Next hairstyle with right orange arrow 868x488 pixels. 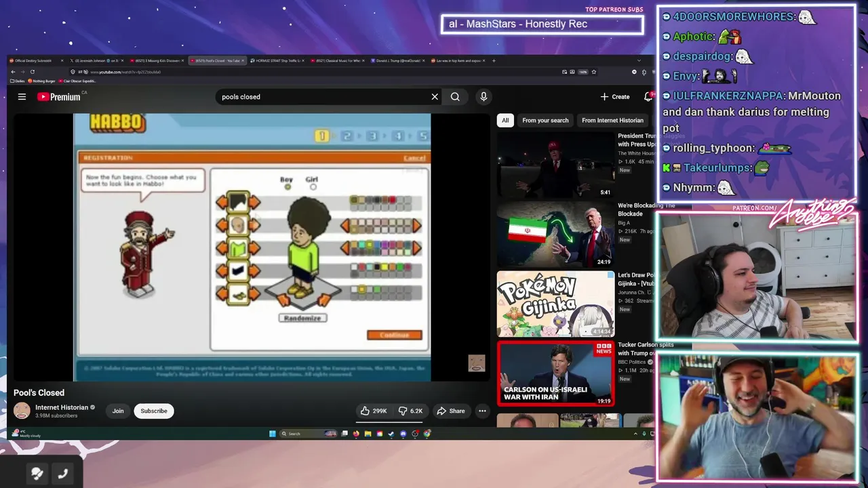coord(254,202)
